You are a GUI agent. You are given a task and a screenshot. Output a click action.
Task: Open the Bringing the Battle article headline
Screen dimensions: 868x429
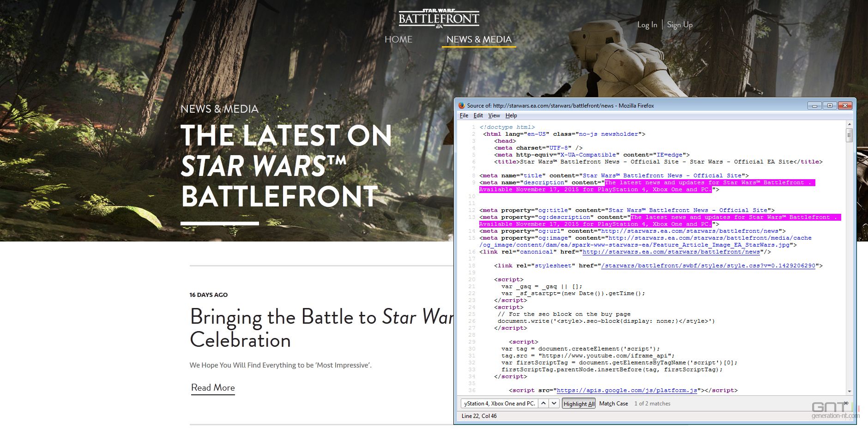coord(322,328)
